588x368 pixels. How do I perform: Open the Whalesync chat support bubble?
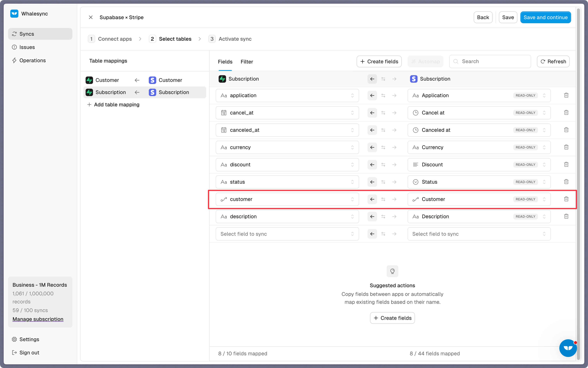tap(568, 348)
